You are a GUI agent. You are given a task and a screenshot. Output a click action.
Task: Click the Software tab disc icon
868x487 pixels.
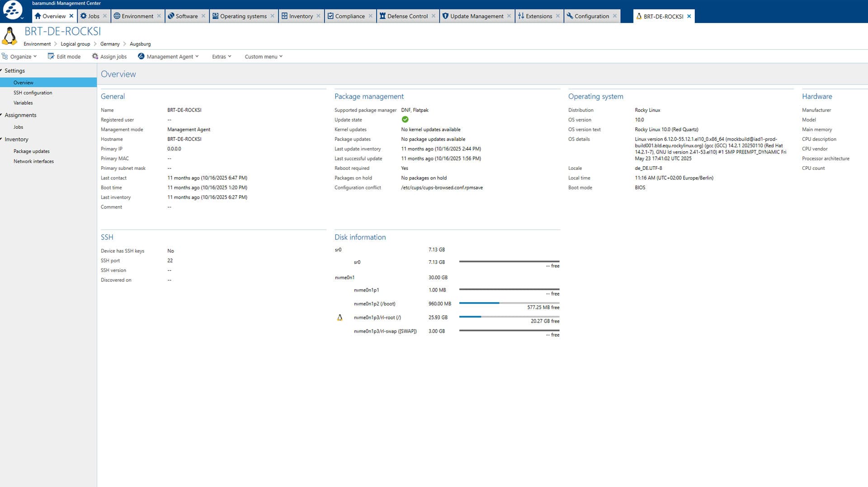point(171,16)
